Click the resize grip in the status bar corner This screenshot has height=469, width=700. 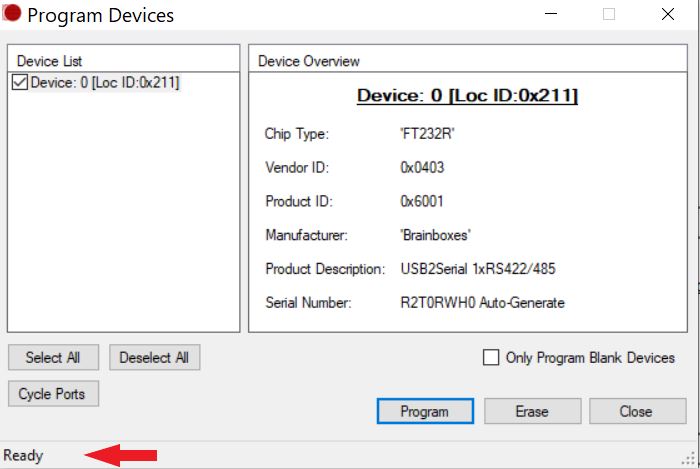(x=689, y=458)
